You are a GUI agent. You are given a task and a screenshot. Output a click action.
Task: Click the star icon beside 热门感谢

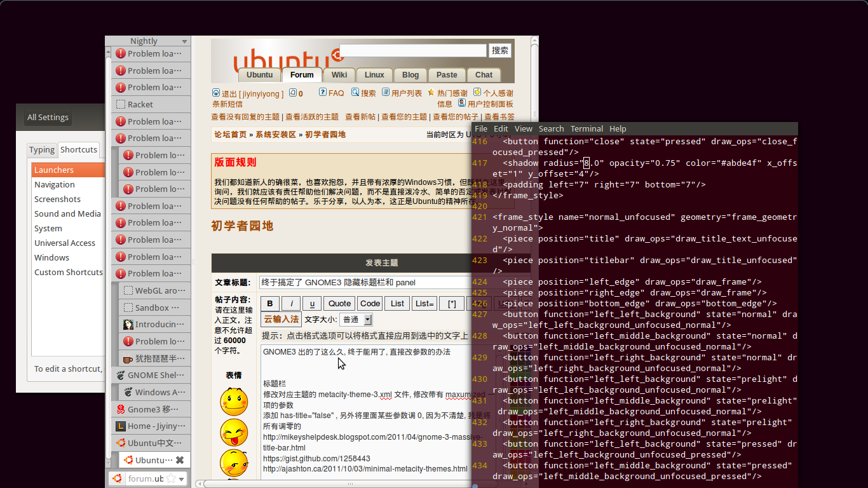[431, 92]
